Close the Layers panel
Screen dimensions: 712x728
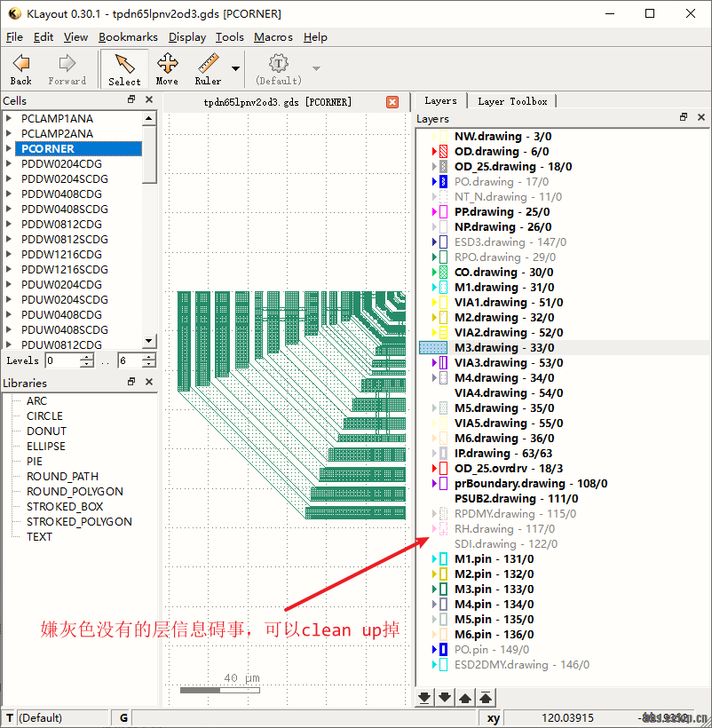pyautogui.click(x=701, y=117)
